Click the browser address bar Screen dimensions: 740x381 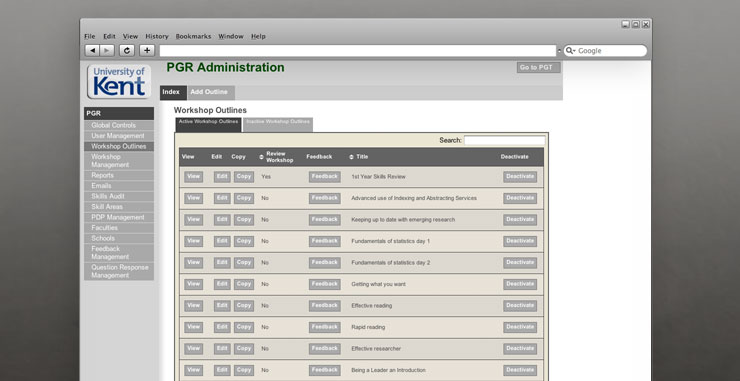pos(358,51)
